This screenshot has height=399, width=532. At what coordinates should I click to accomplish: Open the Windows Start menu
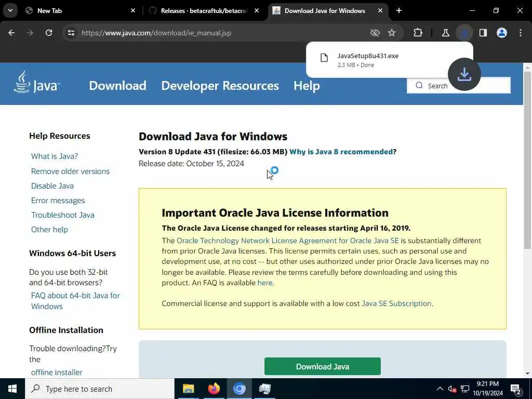[12, 389]
